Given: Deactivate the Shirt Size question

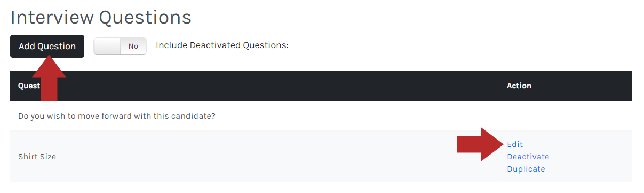Looking at the screenshot, I should (x=528, y=157).
